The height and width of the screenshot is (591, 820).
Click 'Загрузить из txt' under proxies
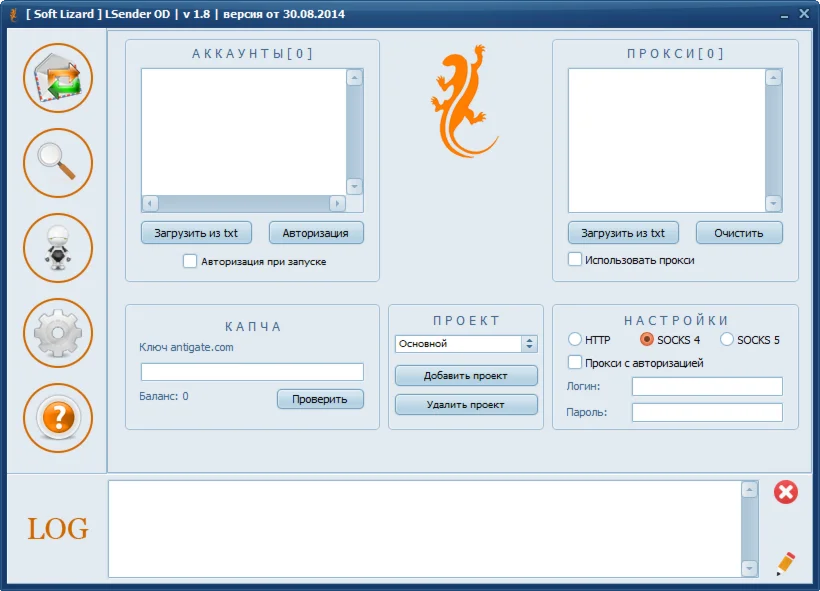tap(623, 233)
